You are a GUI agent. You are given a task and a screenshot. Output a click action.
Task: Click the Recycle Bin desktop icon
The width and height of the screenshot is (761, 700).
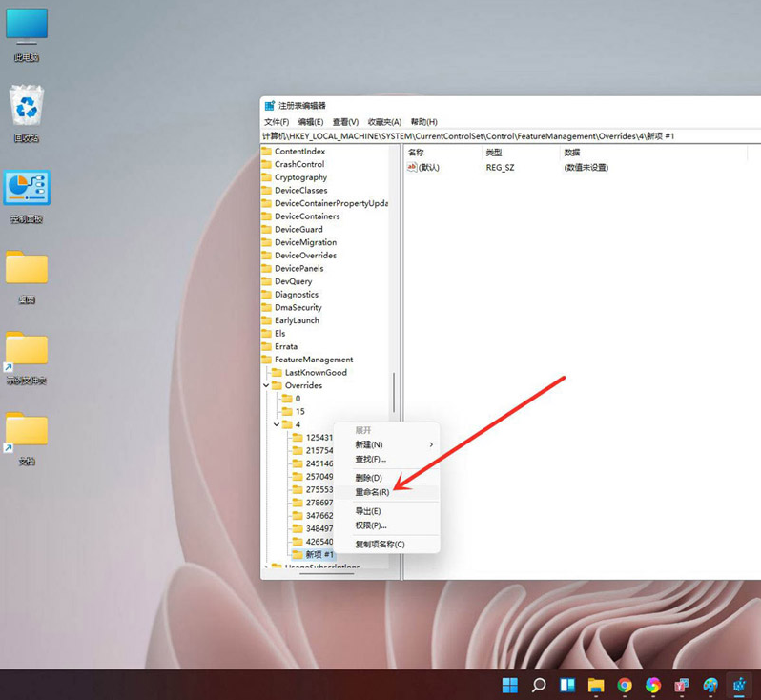pos(27,107)
